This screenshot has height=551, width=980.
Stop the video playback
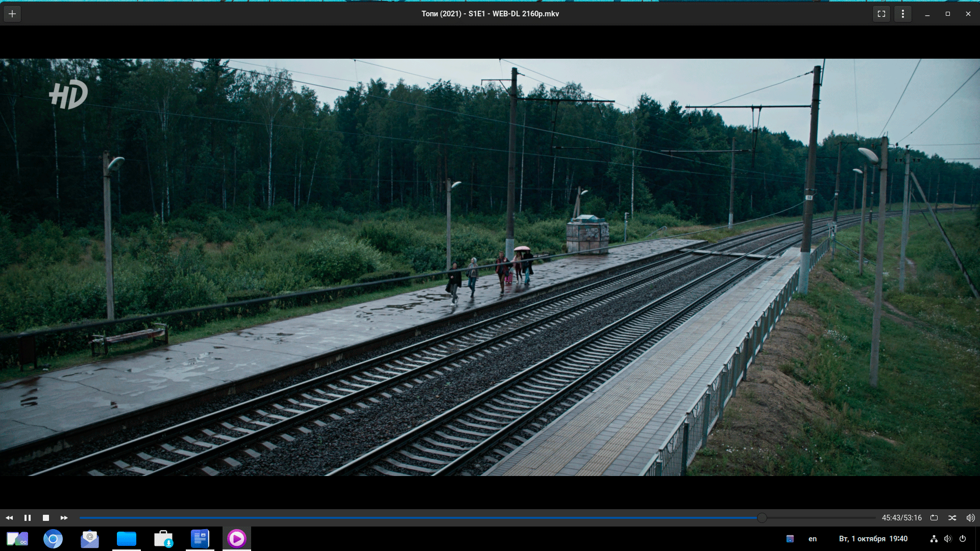(x=46, y=518)
